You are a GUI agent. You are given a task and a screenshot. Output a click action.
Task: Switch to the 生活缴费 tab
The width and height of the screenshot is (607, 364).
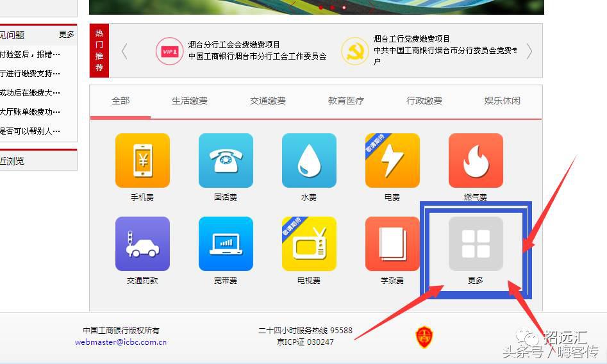[x=190, y=101]
